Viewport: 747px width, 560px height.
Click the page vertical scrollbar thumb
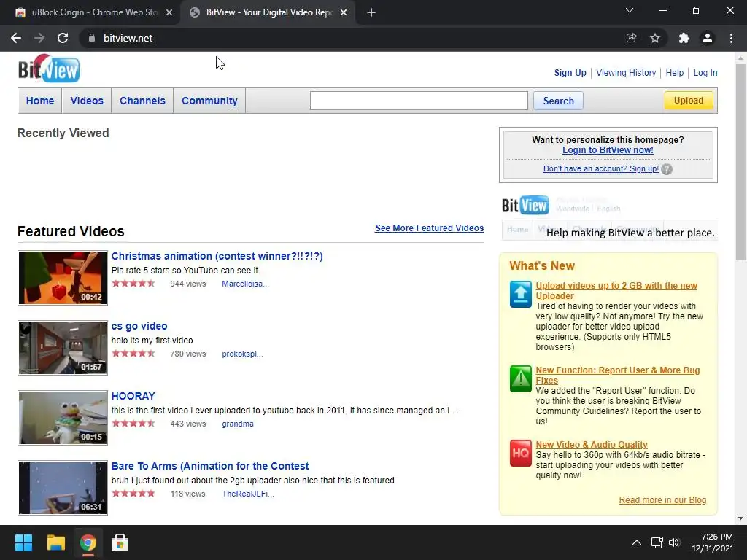click(x=740, y=162)
